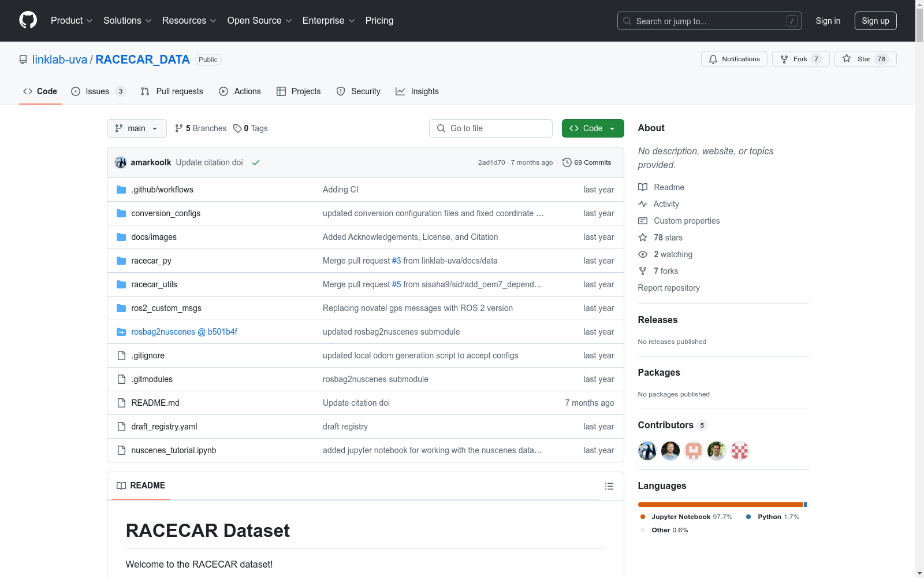Screen dimensions: 924x578
Task: Click the first contributor avatar
Action: [647, 451]
